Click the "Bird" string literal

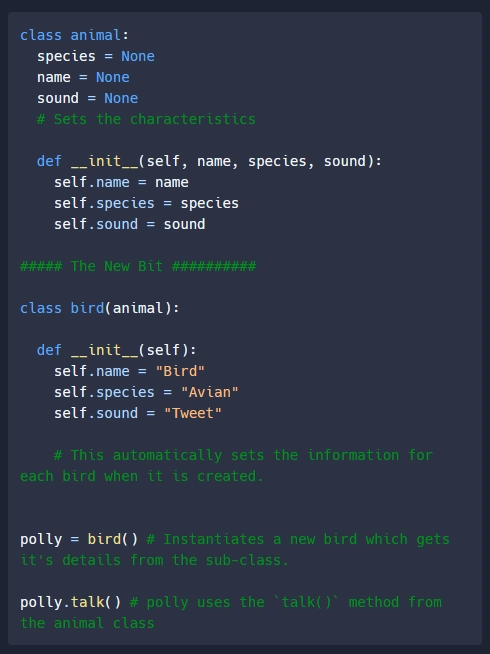coord(180,371)
